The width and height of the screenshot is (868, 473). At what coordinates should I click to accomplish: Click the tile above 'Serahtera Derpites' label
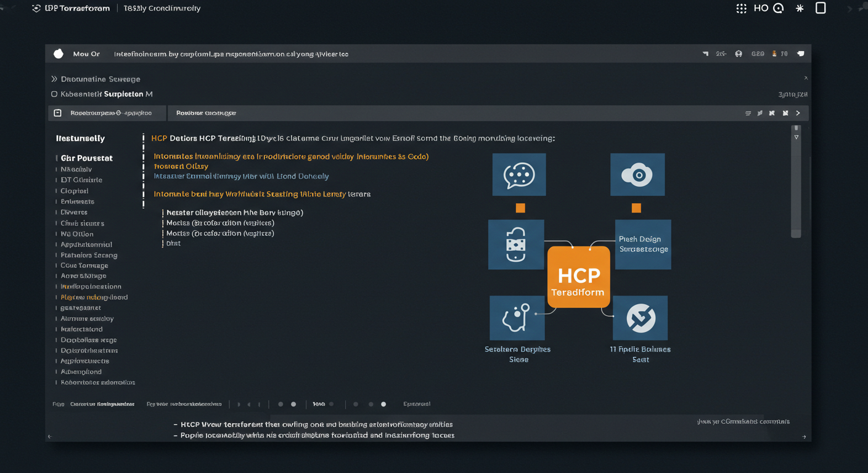[517, 318]
